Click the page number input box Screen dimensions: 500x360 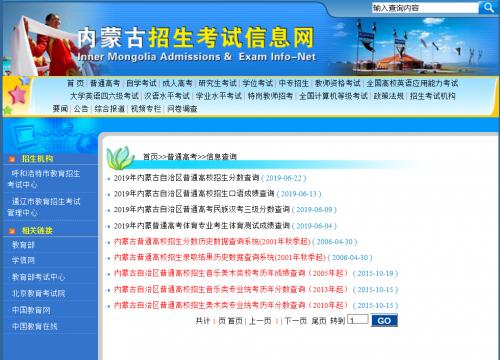pyautogui.click(x=358, y=320)
